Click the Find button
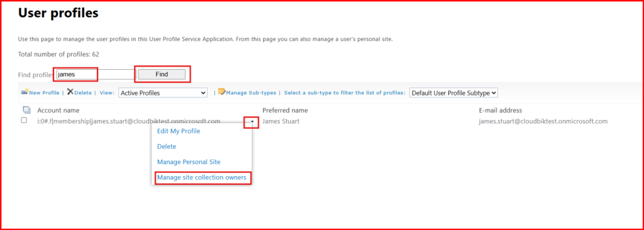 tap(162, 74)
